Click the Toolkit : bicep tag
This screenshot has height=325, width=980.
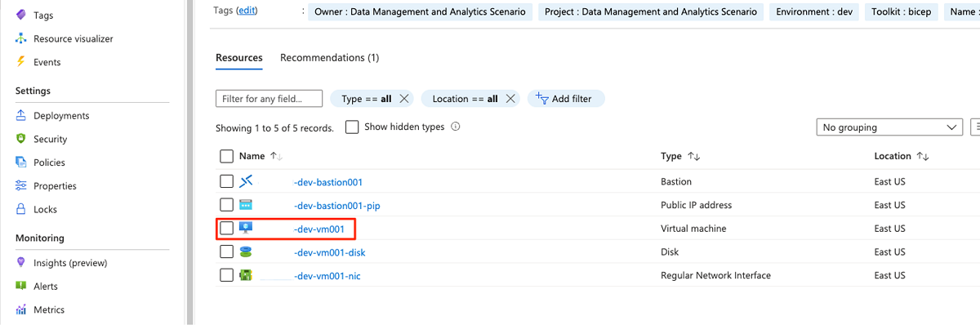point(900,12)
